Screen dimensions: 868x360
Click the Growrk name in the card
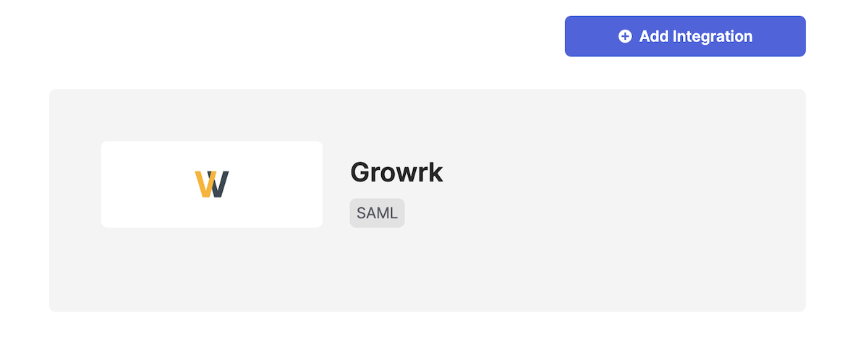click(x=396, y=173)
